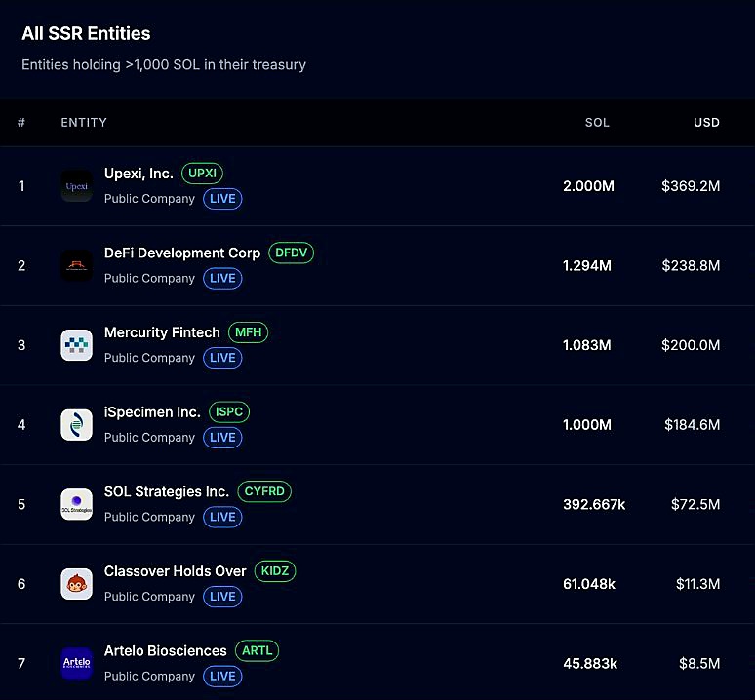Click the Mercurity Fintech logo icon

pos(76,345)
